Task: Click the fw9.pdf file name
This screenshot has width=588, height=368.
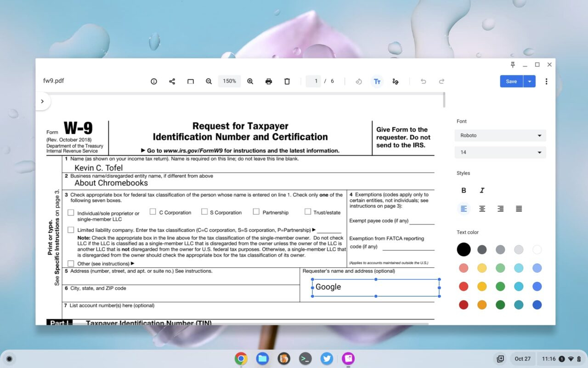Action: 54,81
